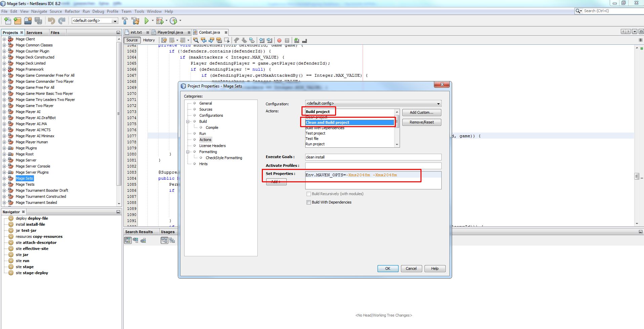Click the Actions list scrollbar thumb
Screen dimensions: 644x329
[397, 121]
